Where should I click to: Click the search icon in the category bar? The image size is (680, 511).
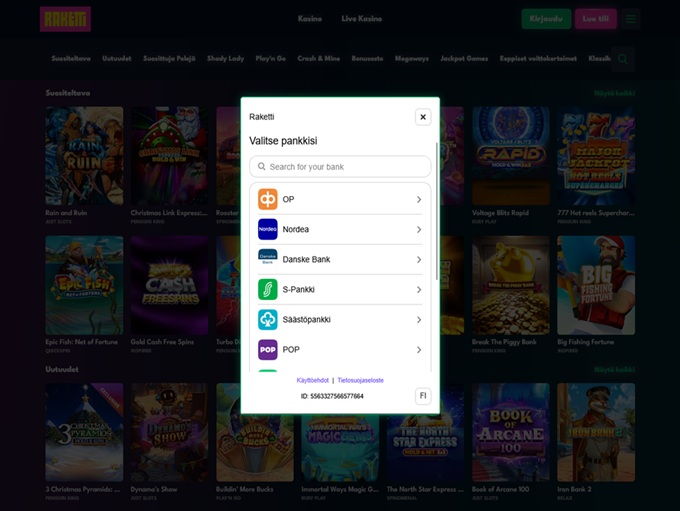point(623,59)
